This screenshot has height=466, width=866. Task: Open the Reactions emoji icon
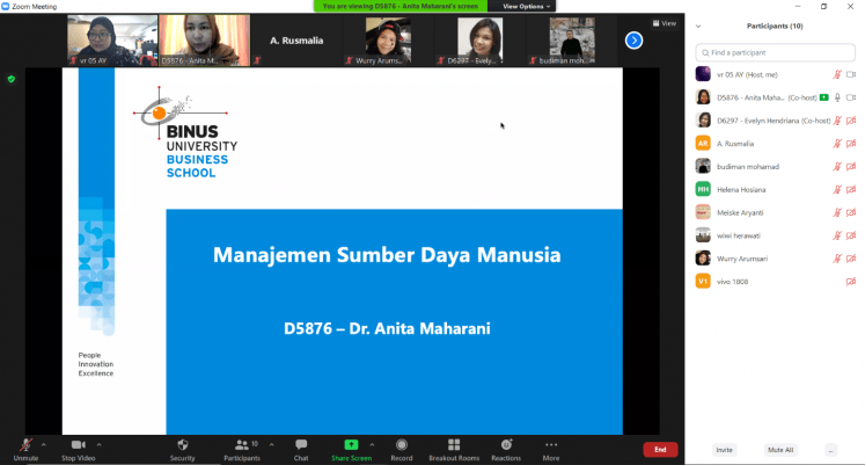(506, 444)
